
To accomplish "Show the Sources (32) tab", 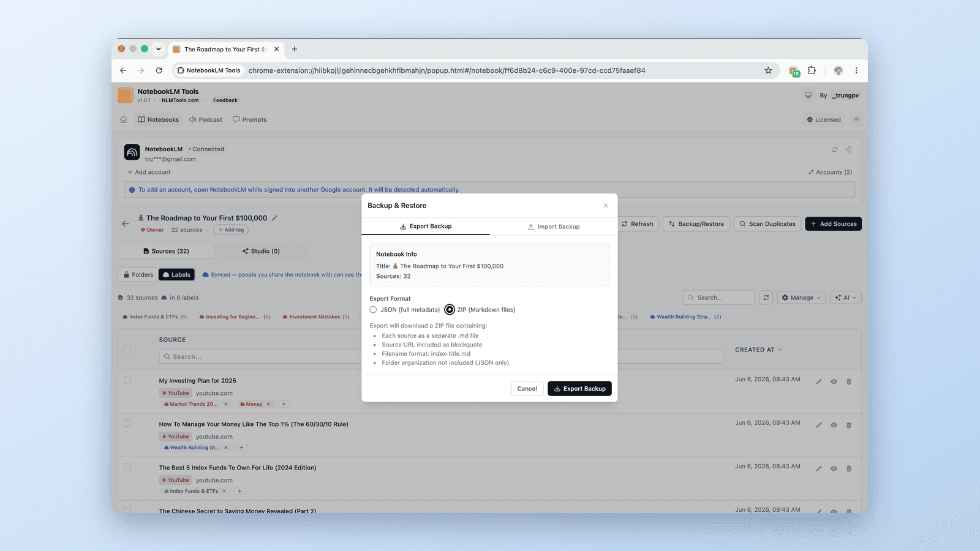I will 166,251.
